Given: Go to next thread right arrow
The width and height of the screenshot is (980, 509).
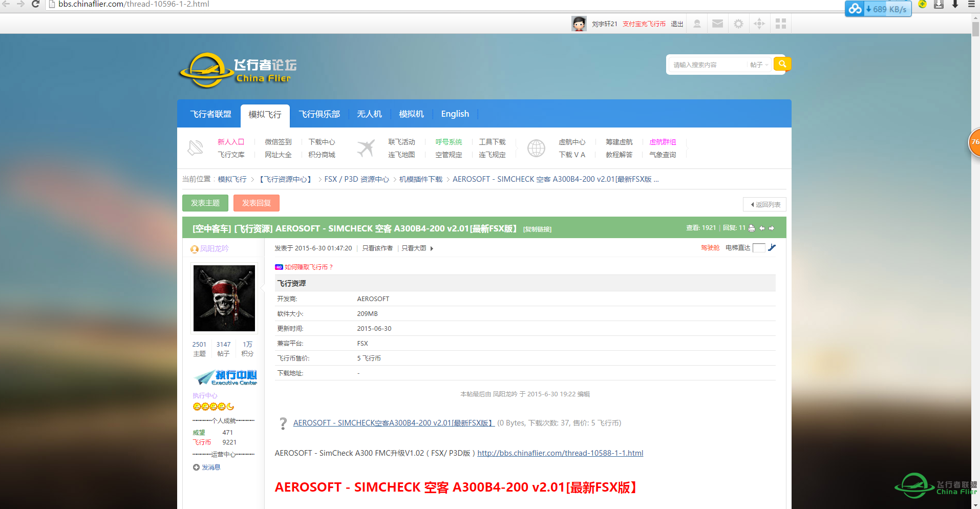Looking at the screenshot, I should (772, 228).
